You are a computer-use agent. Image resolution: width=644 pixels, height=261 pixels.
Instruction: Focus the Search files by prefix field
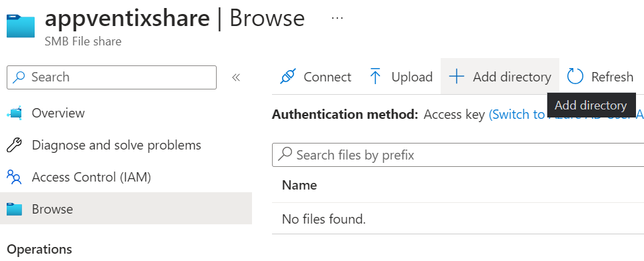coord(458,155)
